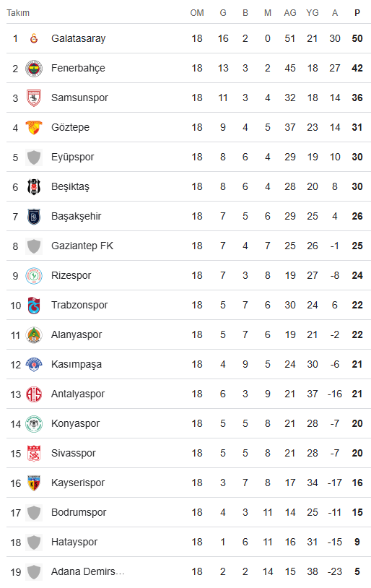Image resolution: width=371 pixels, height=588 pixels.
Task: Click the Fenerbahçe club crest
Action: [x=34, y=68]
